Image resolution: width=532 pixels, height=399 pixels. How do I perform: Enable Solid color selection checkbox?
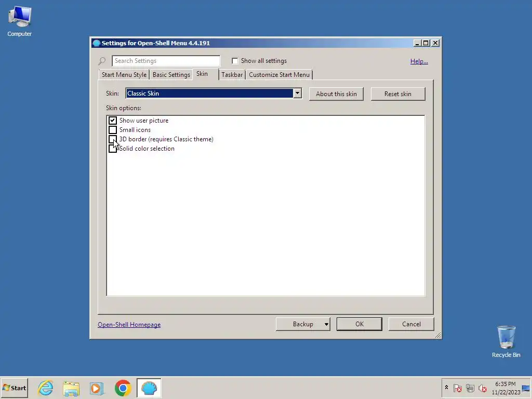tap(113, 149)
